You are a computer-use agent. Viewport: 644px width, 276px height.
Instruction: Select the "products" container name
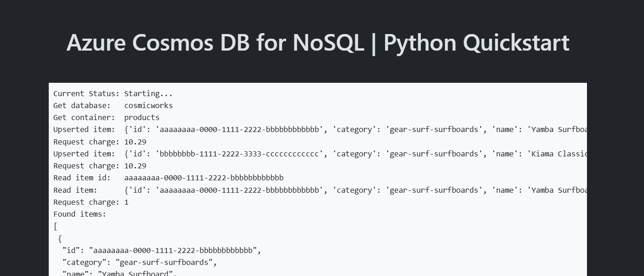[x=142, y=117]
